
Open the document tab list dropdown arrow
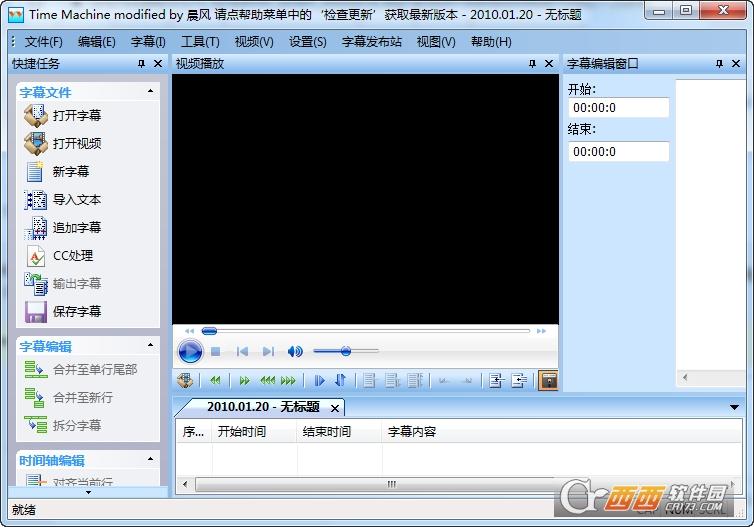pyautogui.click(x=734, y=407)
